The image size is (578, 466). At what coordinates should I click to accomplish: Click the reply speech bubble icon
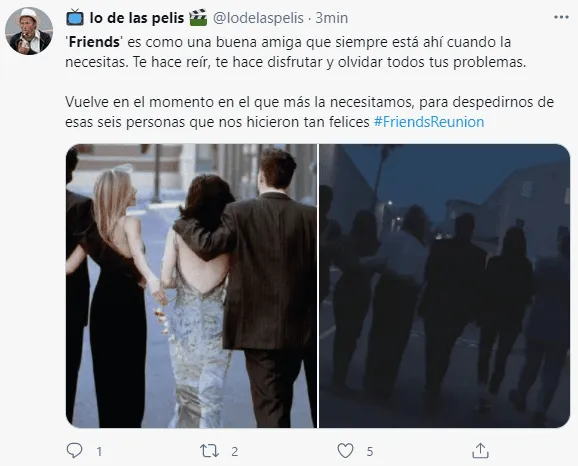[74, 451]
